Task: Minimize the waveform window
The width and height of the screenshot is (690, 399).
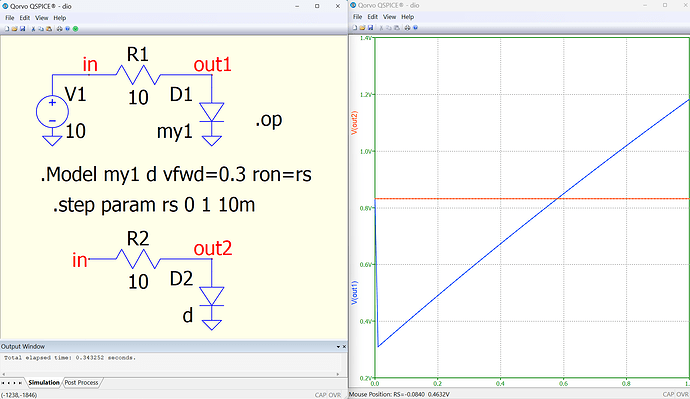Action: point(645,5)
